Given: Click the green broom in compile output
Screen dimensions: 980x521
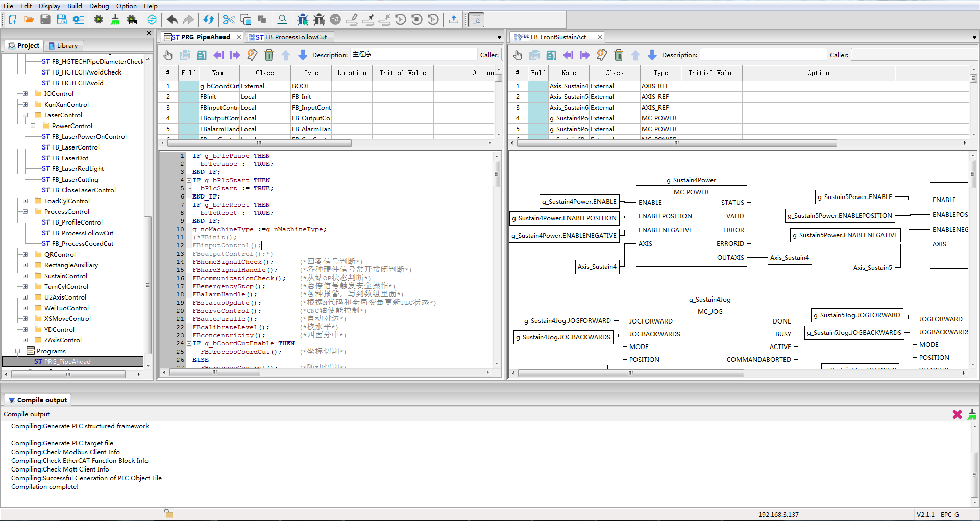Looking at the screenshot, I should (972, 414).
